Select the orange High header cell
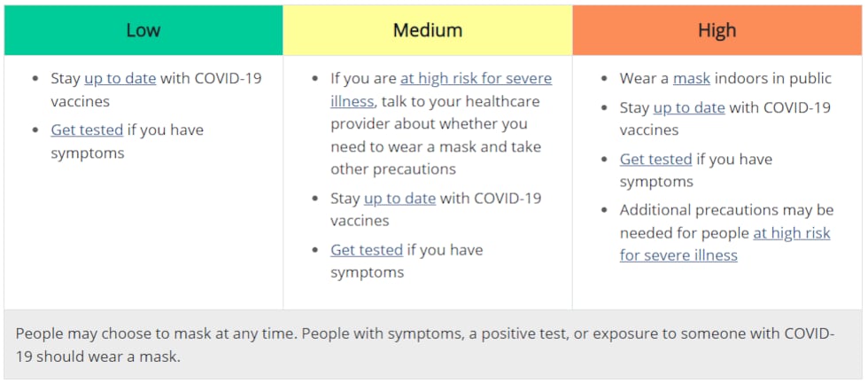Image resolution: width=868 pixels, height=384 pixels. coord(717,30)
